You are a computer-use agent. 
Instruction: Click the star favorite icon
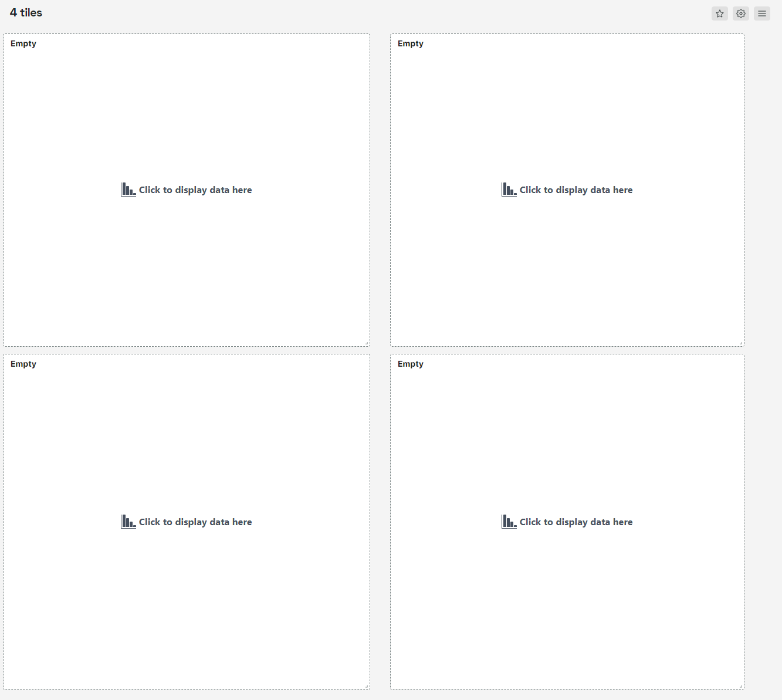[720, 13]
